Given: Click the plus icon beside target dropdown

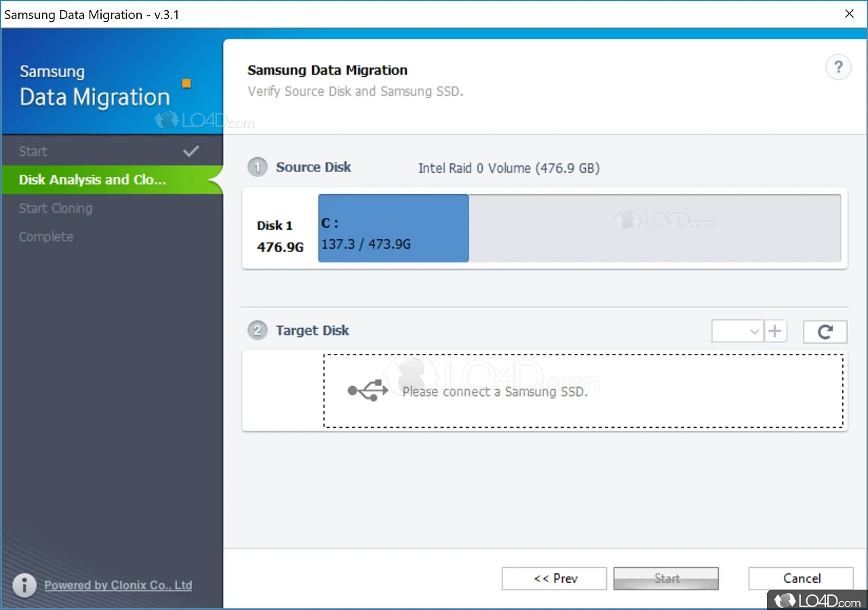Looking at the screenshot, I should pyautogui.click(x=775, y=331).
